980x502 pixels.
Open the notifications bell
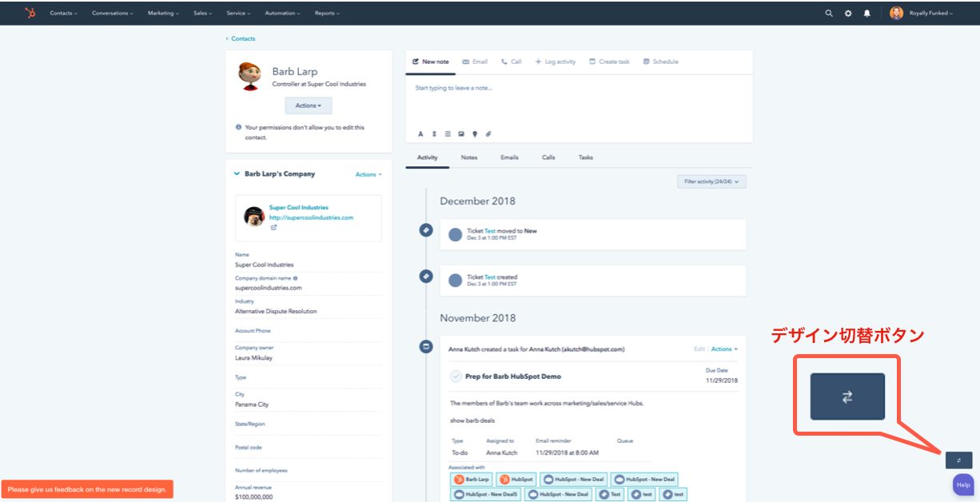(867, 13)
